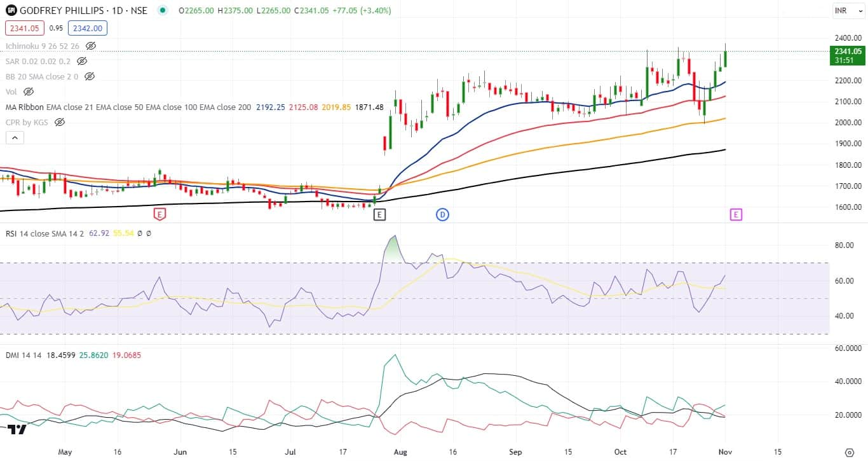Image resolution: width=868 pixels, height=461 pixels.
Task: Click the 1600.00 price axis label
Action: [848, 207]
